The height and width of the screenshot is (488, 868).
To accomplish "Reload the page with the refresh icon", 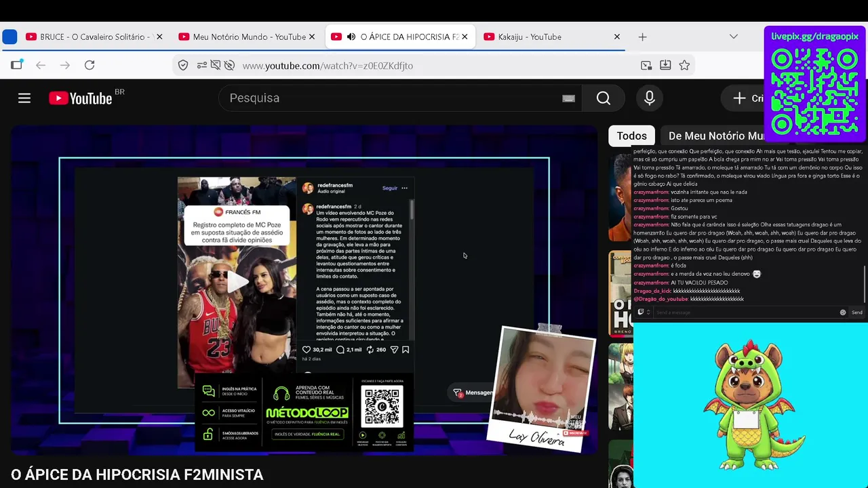I will click(x=90, y=65).
